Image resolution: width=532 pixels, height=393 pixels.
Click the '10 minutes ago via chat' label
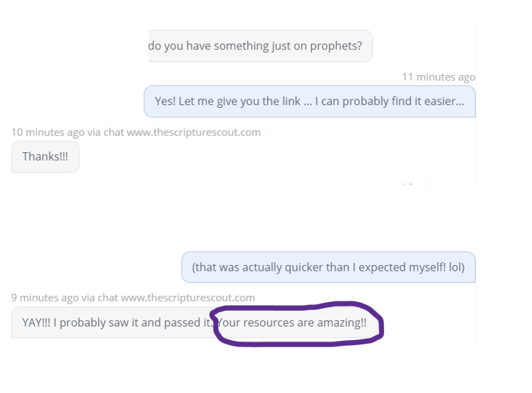(x=68, y=132)
